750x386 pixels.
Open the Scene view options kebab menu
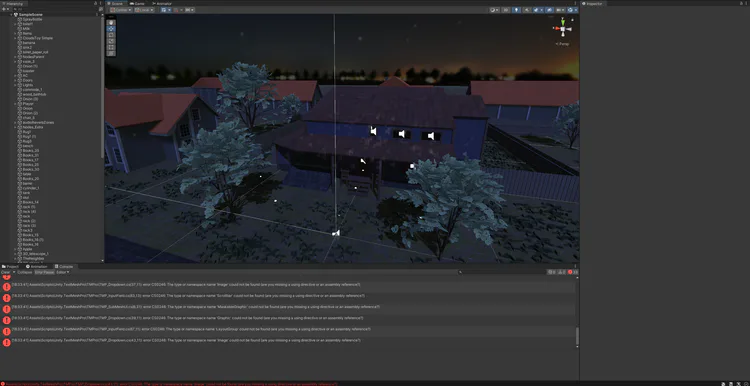575,3
